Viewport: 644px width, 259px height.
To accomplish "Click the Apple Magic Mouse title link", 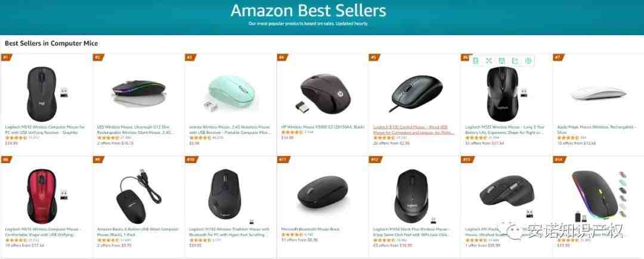I will (x=596, y=130).
